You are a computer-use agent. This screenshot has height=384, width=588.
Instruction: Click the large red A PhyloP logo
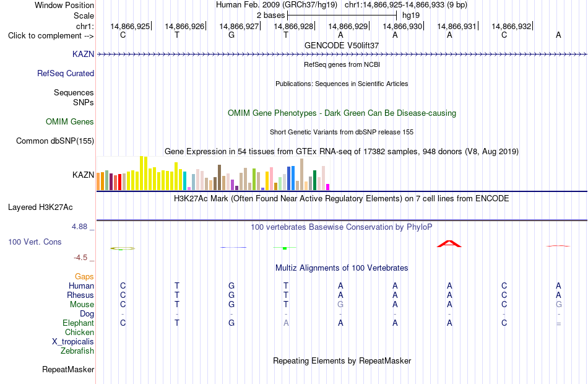click(449, 243)
